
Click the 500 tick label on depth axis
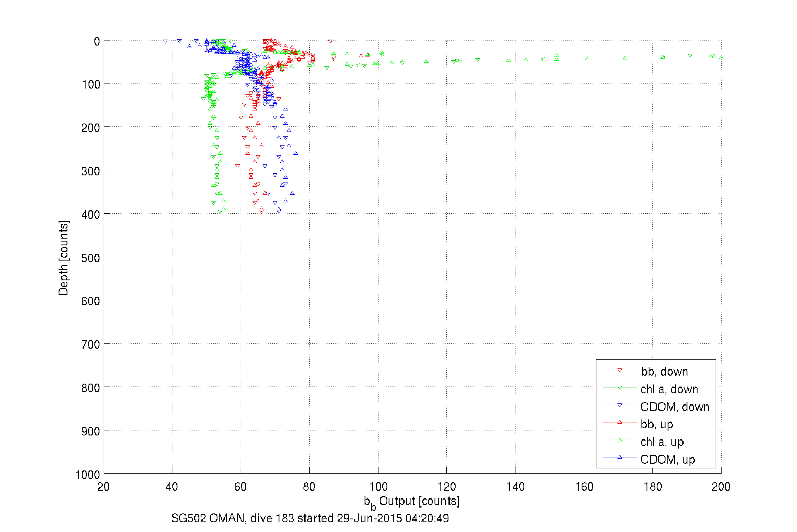[x=91, y=258]
